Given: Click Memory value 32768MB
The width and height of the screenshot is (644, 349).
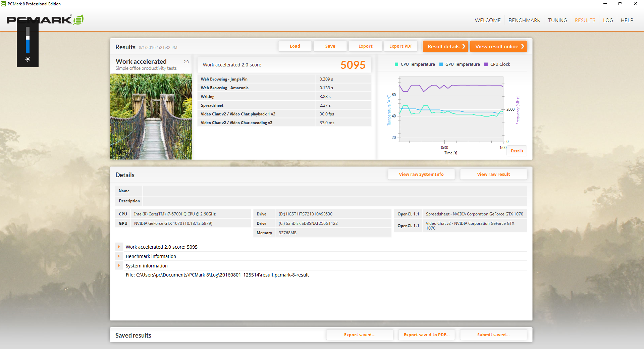Looking at the screenshot, I should [287, 233].
